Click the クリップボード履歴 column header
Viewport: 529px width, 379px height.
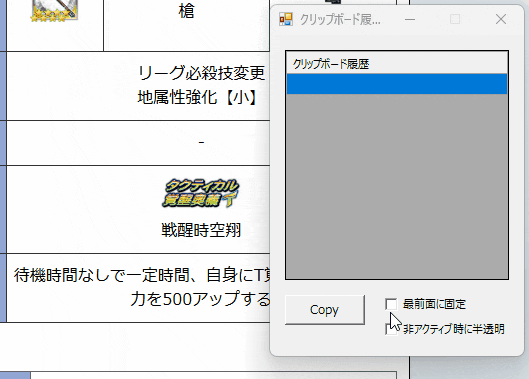(x=397, y=63)
